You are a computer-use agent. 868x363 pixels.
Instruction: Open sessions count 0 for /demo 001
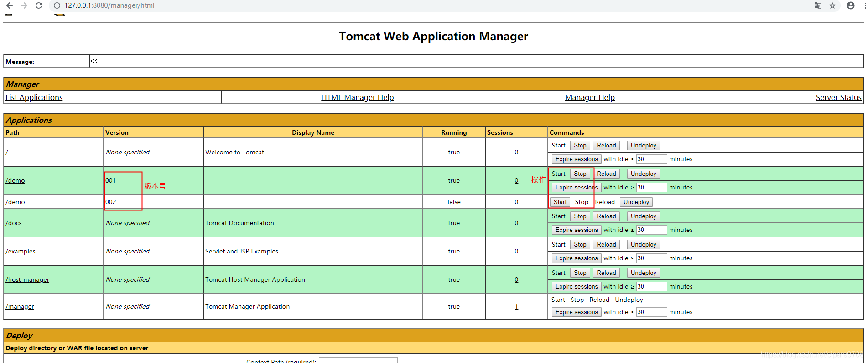pyautogui.click(x=516, y=180)
